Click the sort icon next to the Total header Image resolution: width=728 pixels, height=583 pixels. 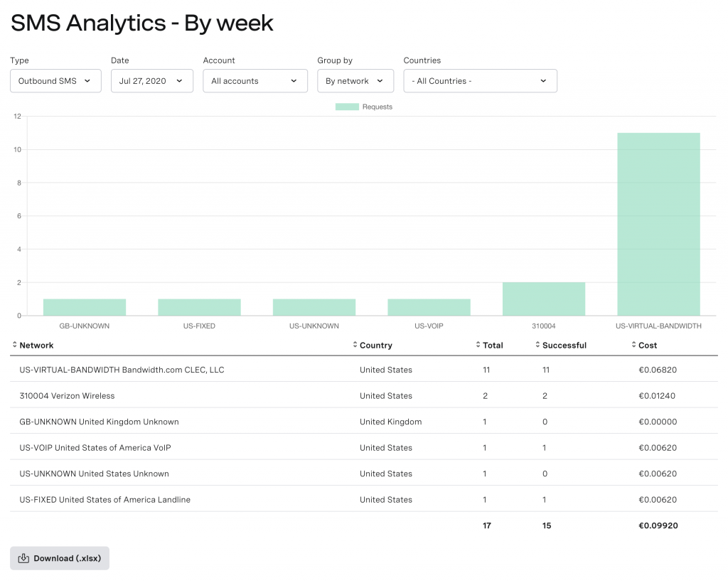click(478, 345)
